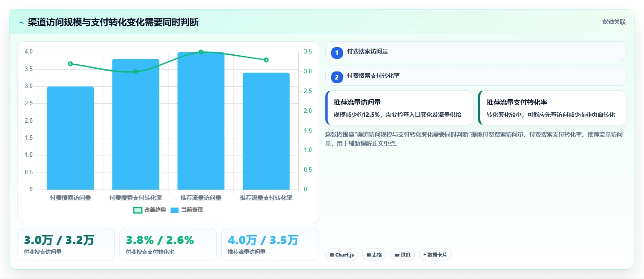Toggle the 改善趋势 legend item
This screenshot has width=644, height=279.
pos(149,210)
